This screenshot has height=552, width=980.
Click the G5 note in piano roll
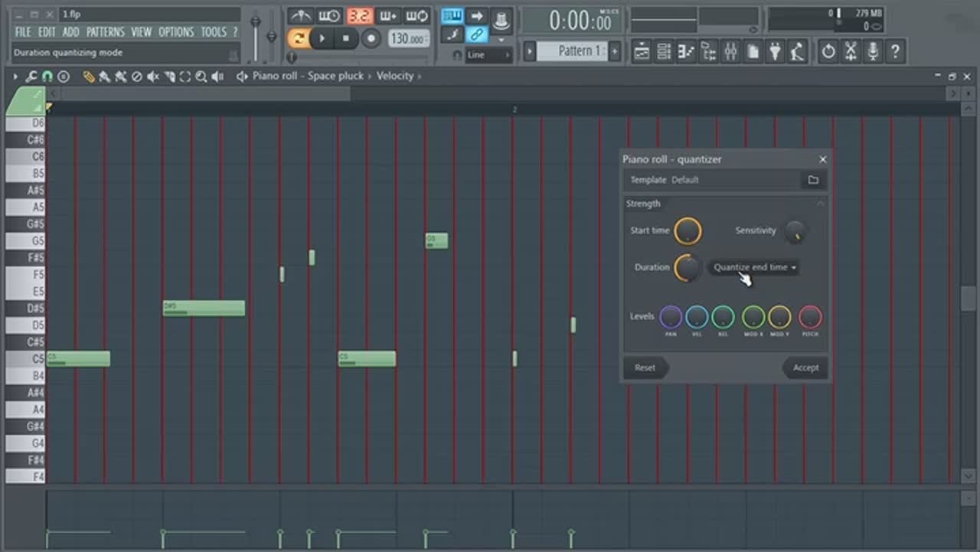point(436,241)
